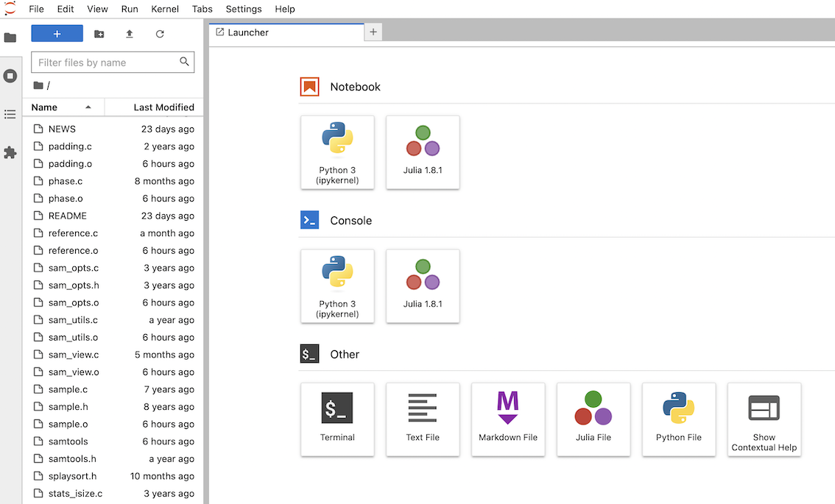This screenshot has height=504, width=835.
Task: Click the Upload Files icon
Action: tap(130, 34)
